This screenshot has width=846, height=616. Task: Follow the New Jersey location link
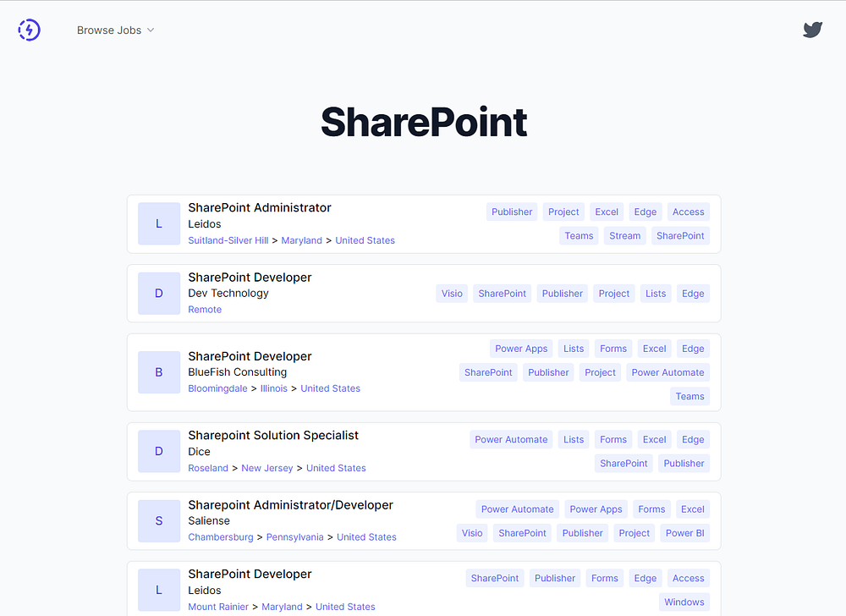click(267, 468)
